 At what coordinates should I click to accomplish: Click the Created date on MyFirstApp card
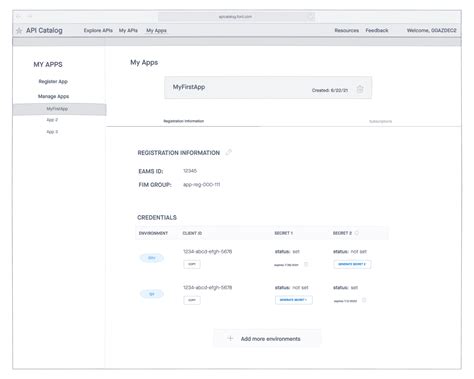tap(330, 90)
